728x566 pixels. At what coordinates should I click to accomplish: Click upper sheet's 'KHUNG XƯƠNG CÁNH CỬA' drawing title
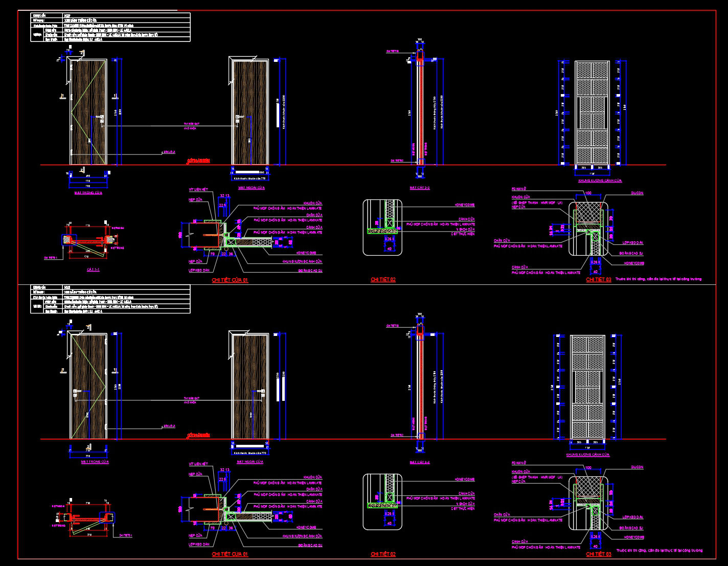point(600,180)
